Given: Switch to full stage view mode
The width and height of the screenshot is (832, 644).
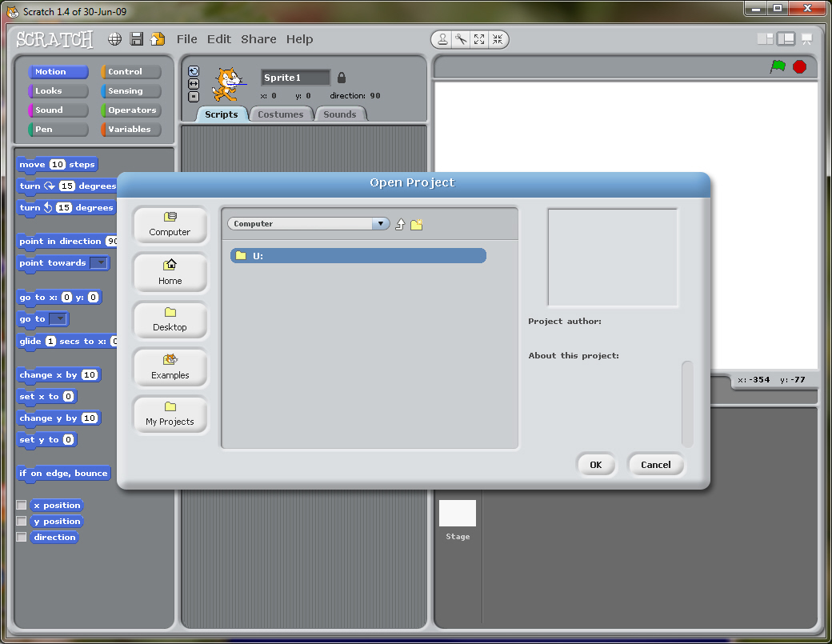Looking at the screenshot, I should pyautogui.click(x=786, y=38).
